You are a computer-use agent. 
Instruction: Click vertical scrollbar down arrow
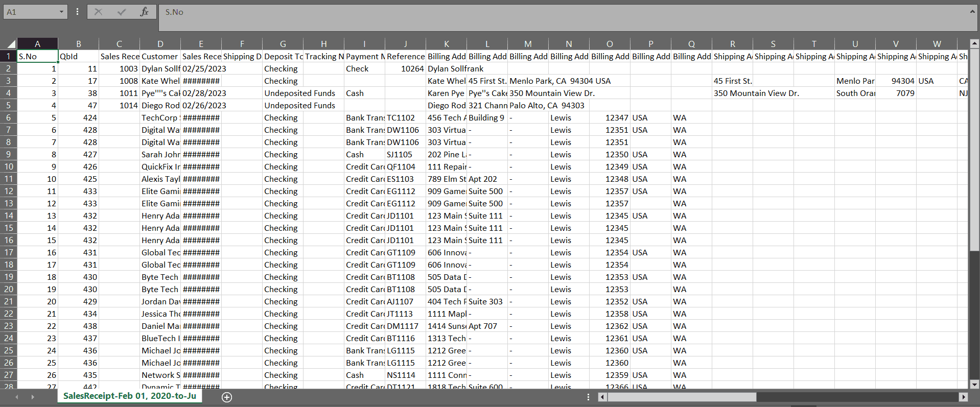(974, 385)
